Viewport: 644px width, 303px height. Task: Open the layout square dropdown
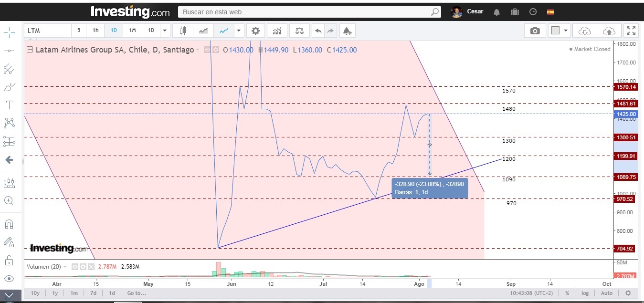pos(560,31)
